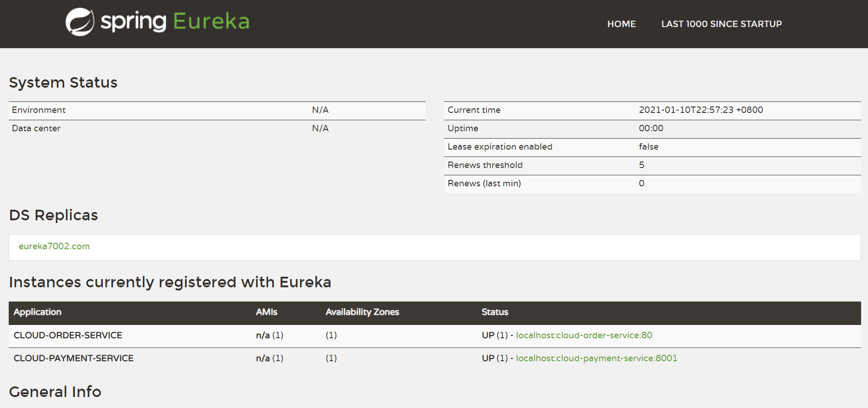This screenshot has height=408, width=868.
Task: Click the General Info heading
Action: coord(55,392)
